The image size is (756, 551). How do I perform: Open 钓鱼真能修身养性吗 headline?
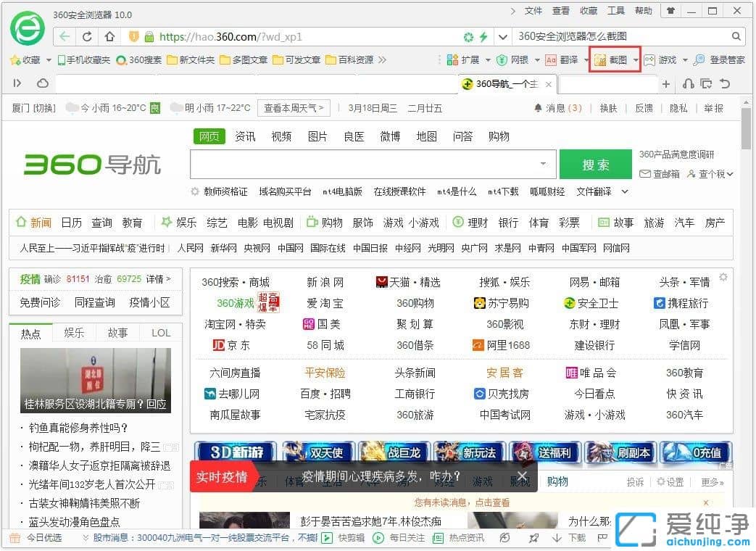pos(78,428)
